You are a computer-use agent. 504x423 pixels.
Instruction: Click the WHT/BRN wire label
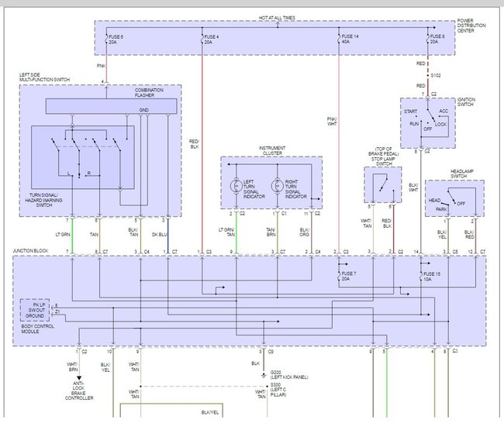(x=72, y=367)
